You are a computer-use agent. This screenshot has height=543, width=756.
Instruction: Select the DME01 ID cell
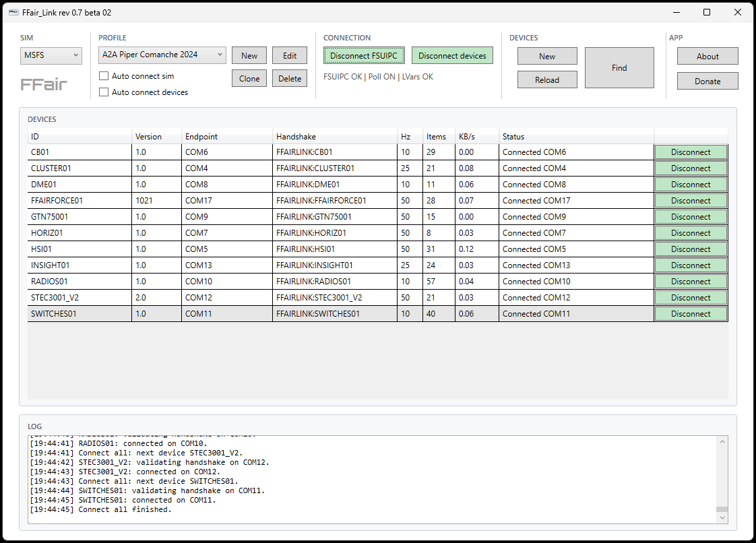(80, 184)
